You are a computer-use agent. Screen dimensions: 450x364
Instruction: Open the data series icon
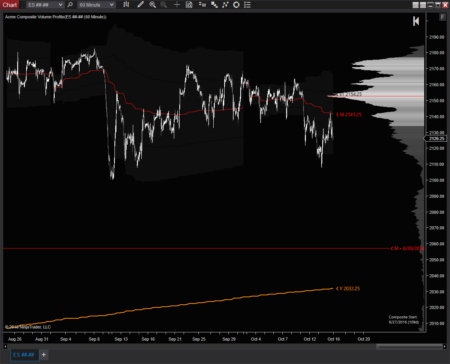coord(214,5)
